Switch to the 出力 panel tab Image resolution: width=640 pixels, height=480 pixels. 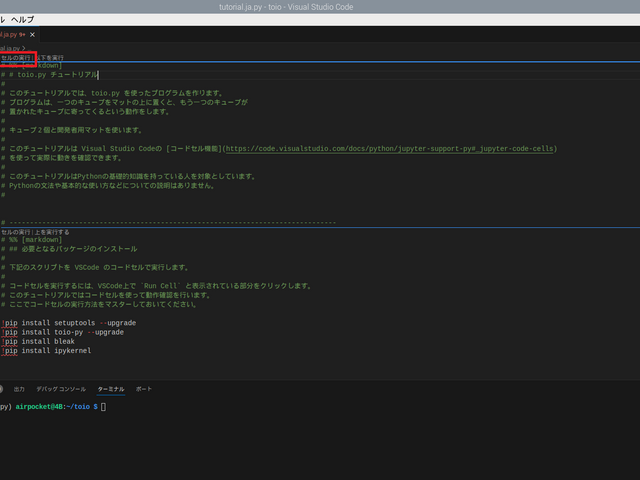(19, 389)
